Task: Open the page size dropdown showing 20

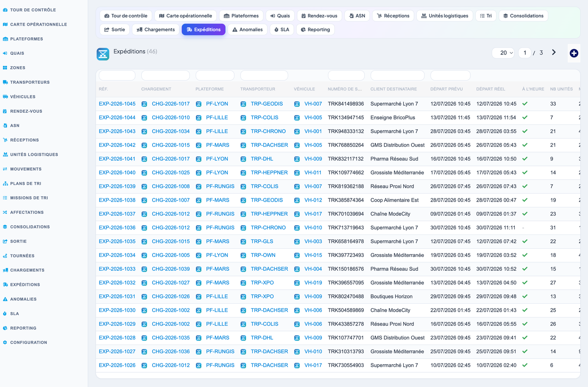Action: 504,53
